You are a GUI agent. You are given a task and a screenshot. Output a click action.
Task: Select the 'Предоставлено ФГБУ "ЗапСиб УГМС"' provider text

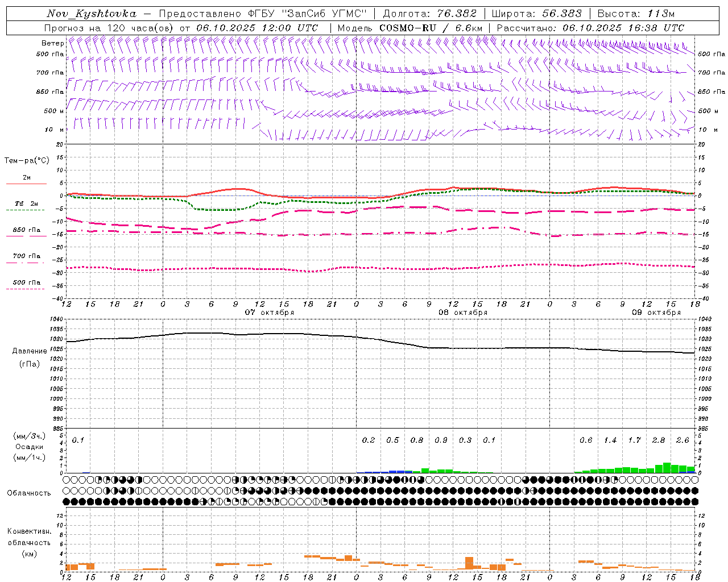262,14
